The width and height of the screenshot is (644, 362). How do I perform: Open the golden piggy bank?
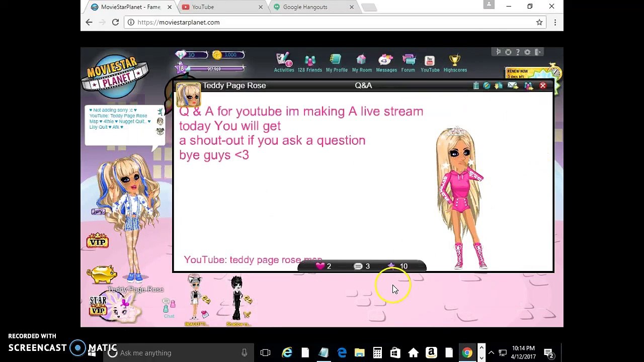102,274
